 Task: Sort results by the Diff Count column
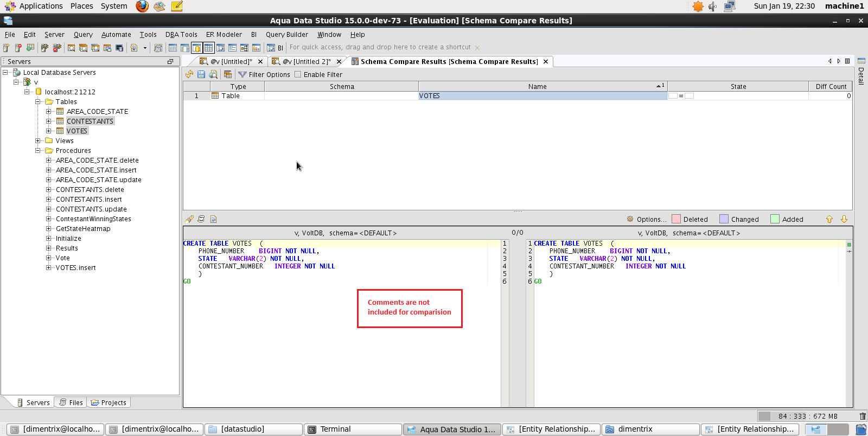coord(831,86)
